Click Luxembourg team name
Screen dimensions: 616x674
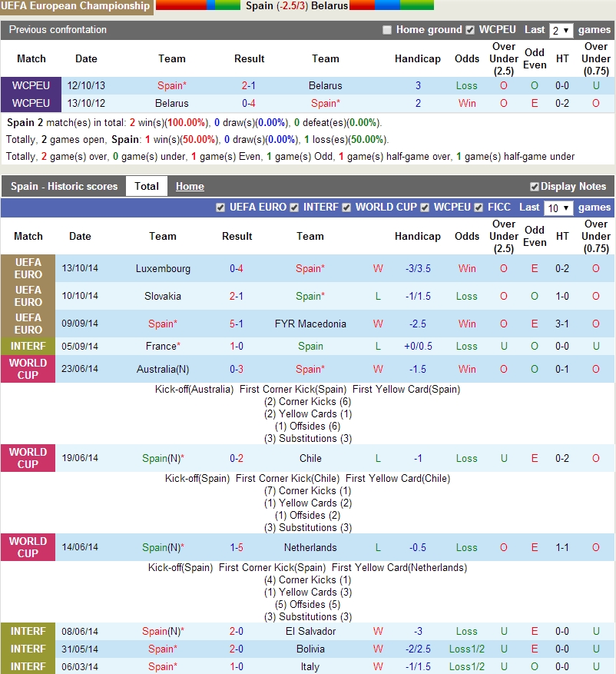[x=163, y=269]
